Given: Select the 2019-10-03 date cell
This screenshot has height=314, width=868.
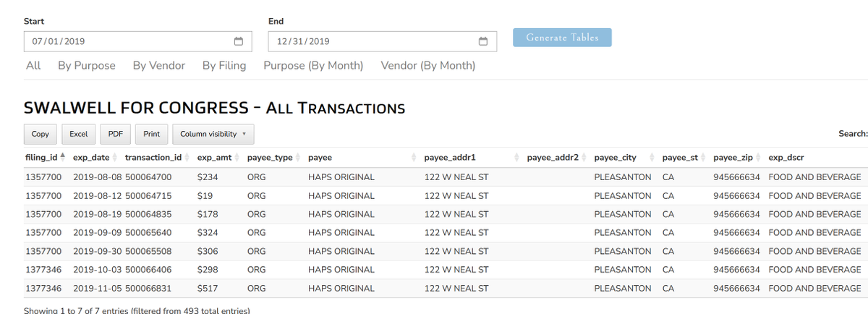Looking at the screenshot, I should click(x=98, y=269).
